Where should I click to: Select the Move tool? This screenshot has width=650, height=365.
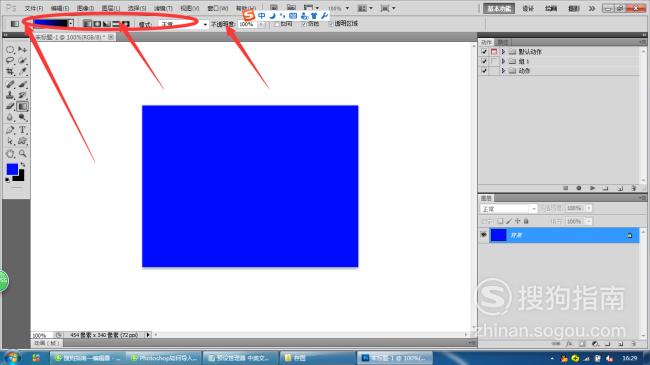22,50
